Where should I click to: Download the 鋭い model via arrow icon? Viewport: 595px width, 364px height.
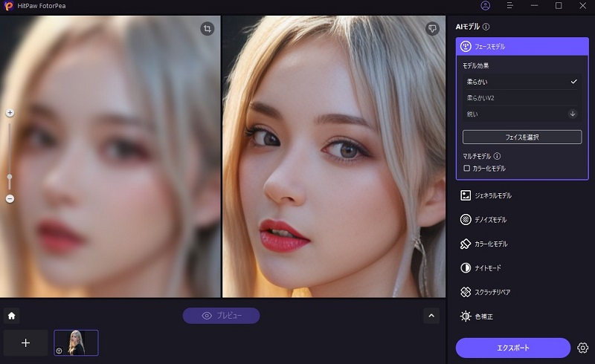[x=573, y=114]
